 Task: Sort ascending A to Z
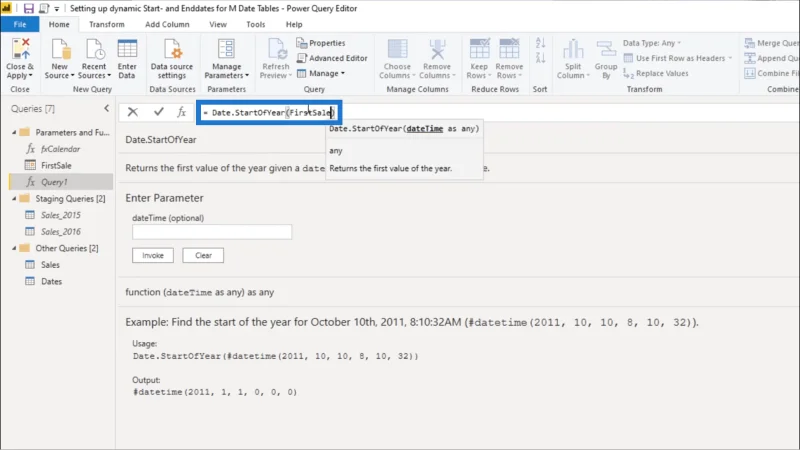point(540,43)
